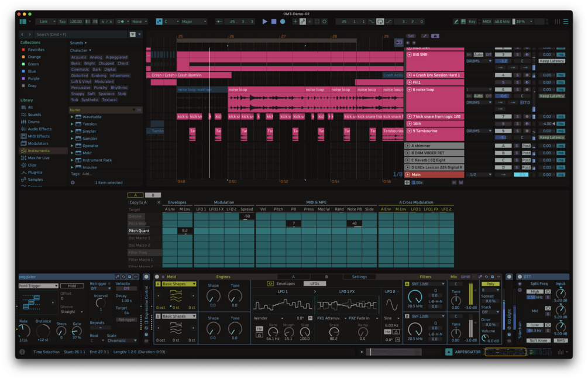Open the browser filter icon next to search
The image size is (588, 379).
[x=132, y=34]
